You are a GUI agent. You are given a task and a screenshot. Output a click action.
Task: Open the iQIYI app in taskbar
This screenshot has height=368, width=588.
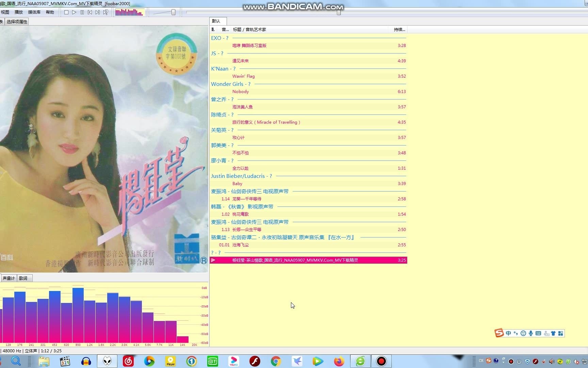(213, 361)
